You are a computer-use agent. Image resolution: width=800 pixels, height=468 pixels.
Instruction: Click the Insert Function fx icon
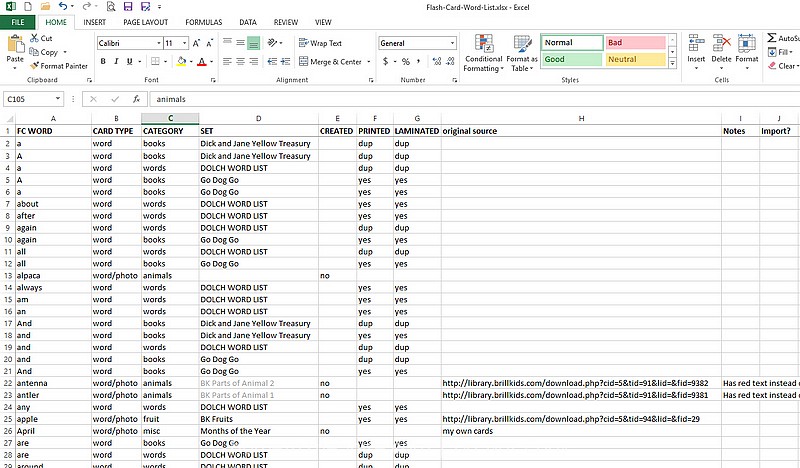pyautogui.click(x=136, y=99)
